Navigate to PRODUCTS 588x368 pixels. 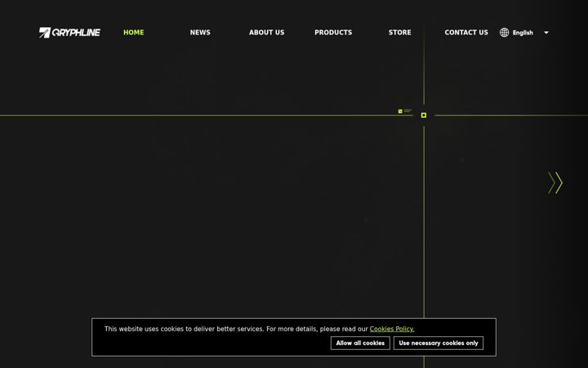click(x=333, y=32)
